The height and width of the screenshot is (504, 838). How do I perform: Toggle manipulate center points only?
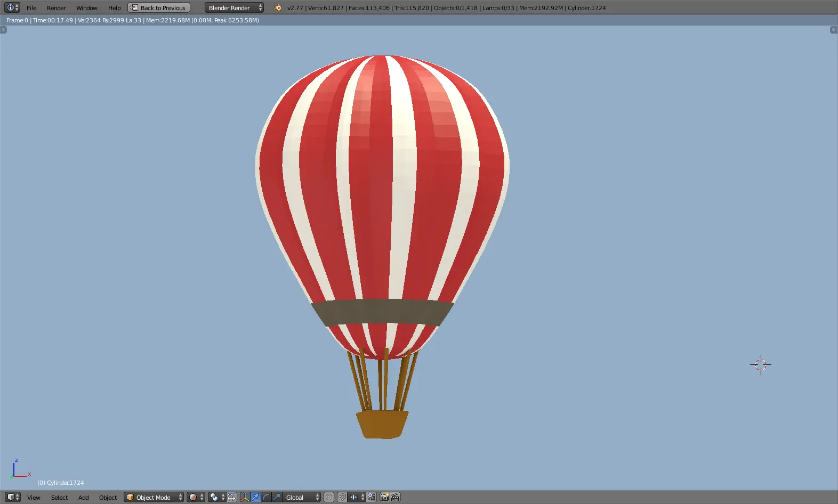(x=231, y=497)
